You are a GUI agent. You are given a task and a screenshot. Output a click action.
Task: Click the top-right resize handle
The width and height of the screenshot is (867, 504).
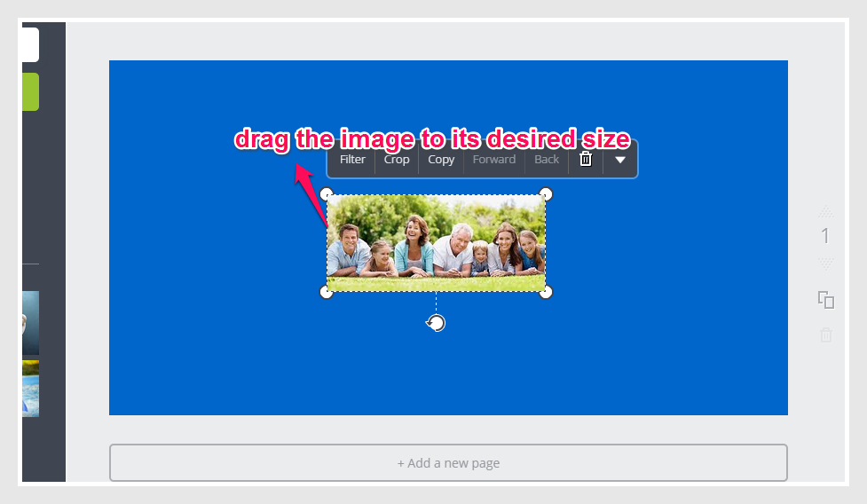(x=547, y=194)
